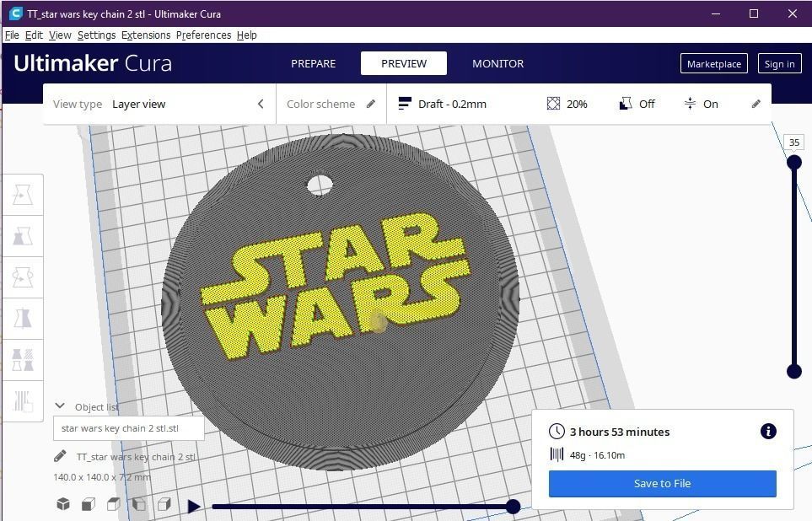Open the Preferences menu
Viewport: 812px width, 521px height.
[x=203, y=35]
